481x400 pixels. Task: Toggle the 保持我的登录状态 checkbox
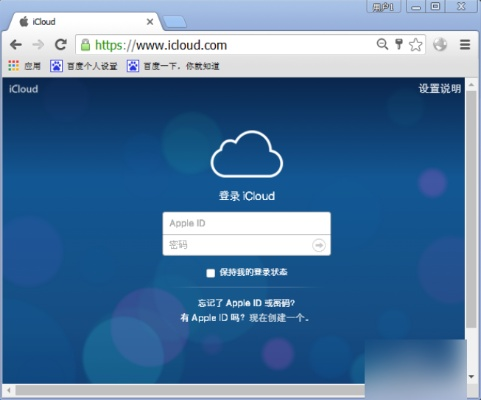(x=210, y=273)
